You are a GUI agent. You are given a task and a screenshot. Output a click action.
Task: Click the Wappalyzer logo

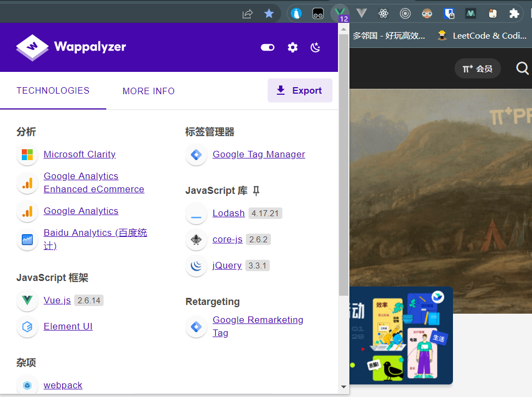71,47
